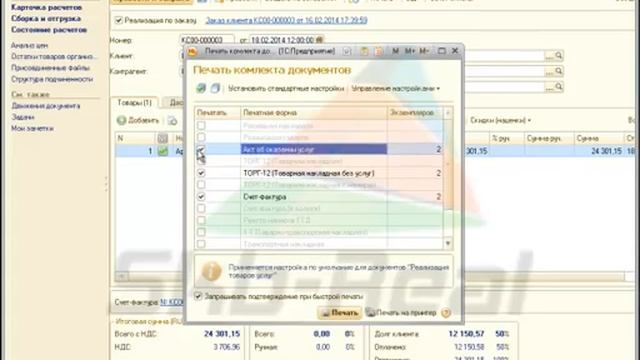Screen dimensions: 640x360
Task: Open Карточка расчетов in navigation panel
Action: (47, 7)
